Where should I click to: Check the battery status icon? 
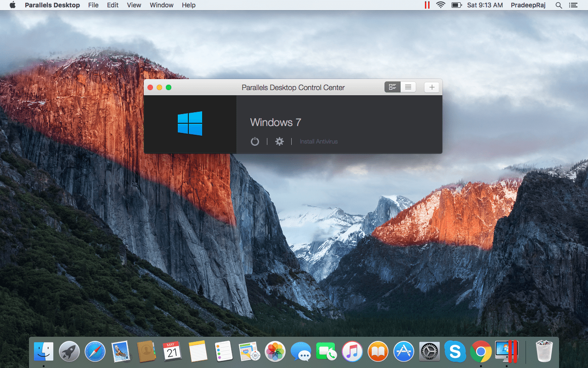tap(456, 5)
